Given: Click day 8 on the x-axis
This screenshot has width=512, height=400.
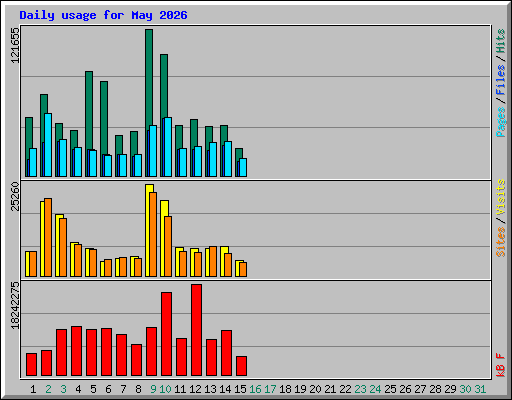Looking at the screenshot, I should [138, 389].
